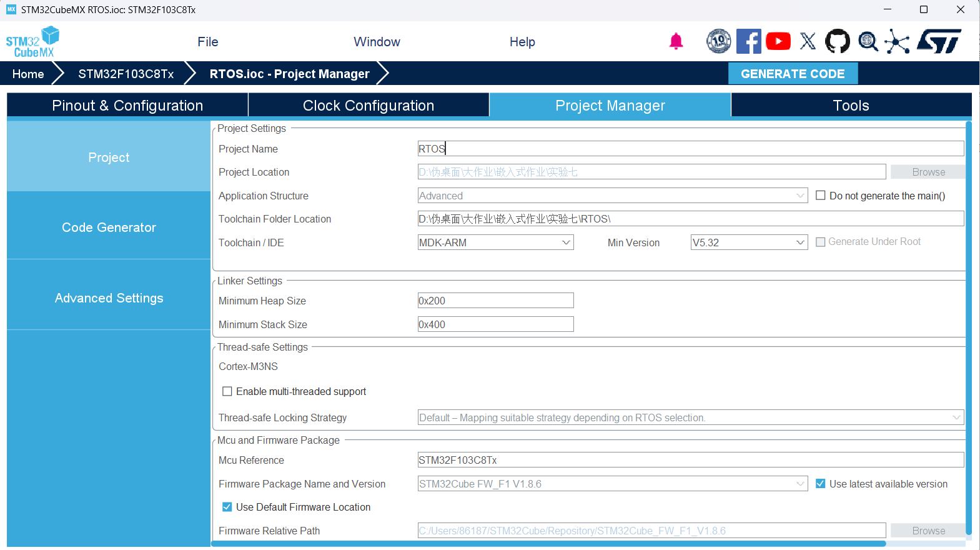Click the Toolchain Folder Location field
This screenshot has height=550, width=980.
691,219
